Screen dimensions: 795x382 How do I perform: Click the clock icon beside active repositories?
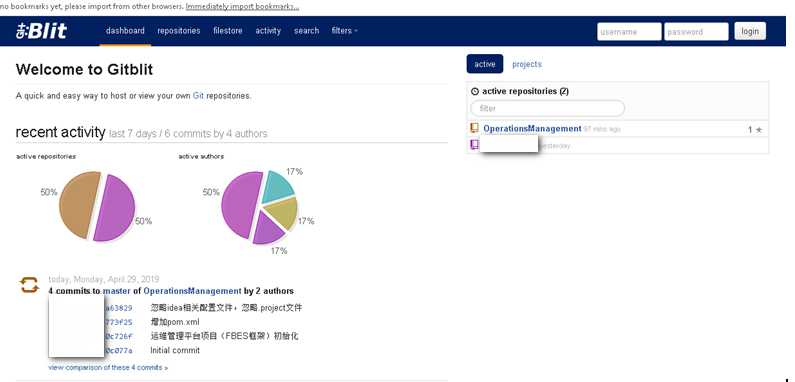[x=475, y=91]
